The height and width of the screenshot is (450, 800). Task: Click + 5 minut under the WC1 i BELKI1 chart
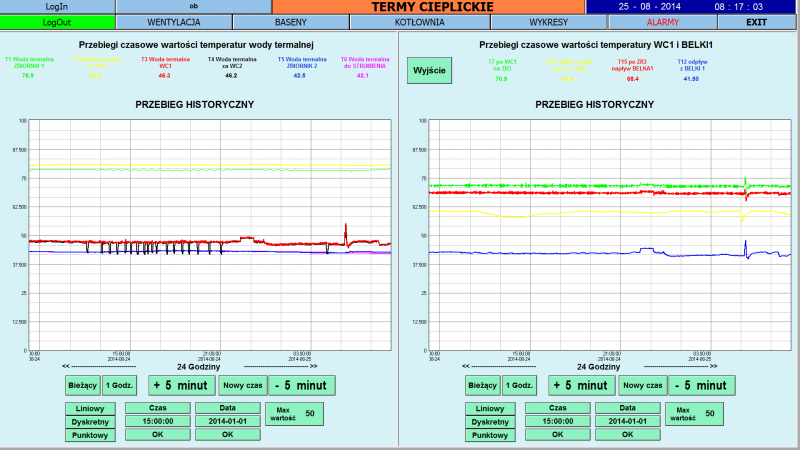(582, 385)
